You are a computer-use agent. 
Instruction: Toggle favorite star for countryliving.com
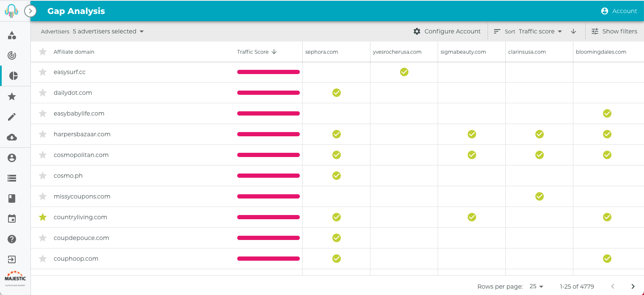[x=43, y=217]
